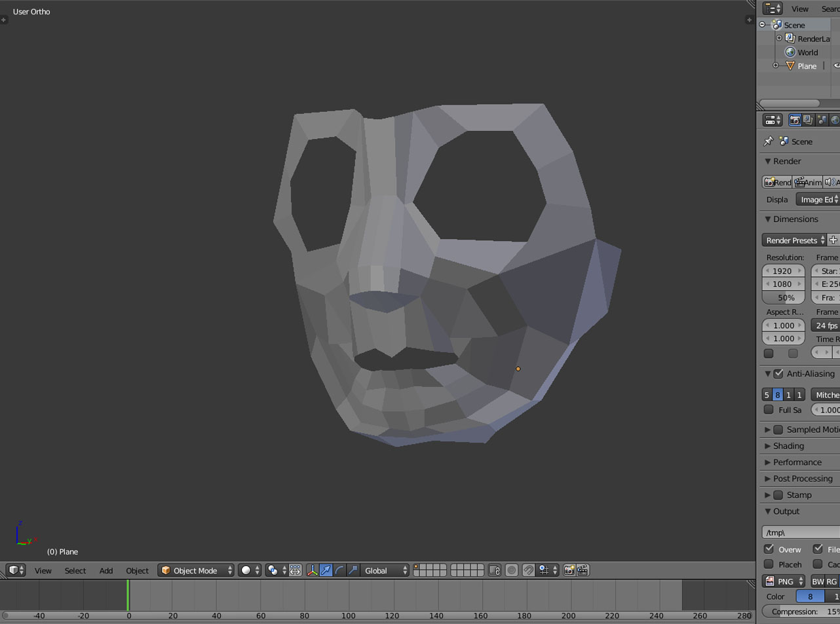Image resolution: width=840 pixels, height=624 pixels.
Task: Click the 3D manipulator toggle icon
Action: pos(313,570)
